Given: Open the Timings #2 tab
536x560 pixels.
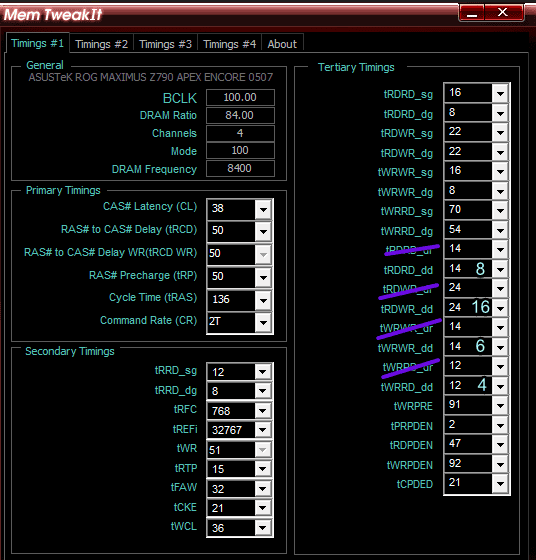Looking at the screenshot, I should [101, 44].
